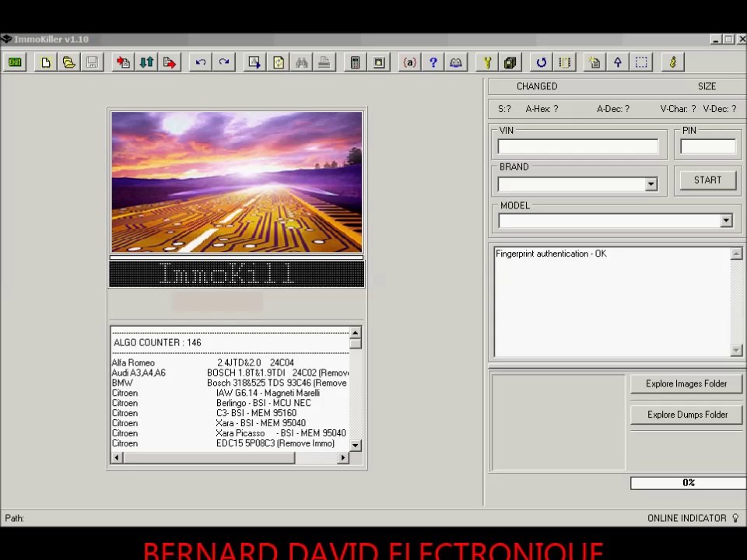Click the blue circular refresh arrow icon
Viewport: 747px width, 560px height.
(542, 62)
